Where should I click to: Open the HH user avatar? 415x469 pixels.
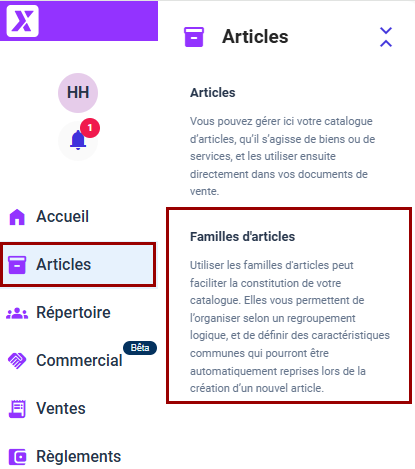click(x=78, y=93)
